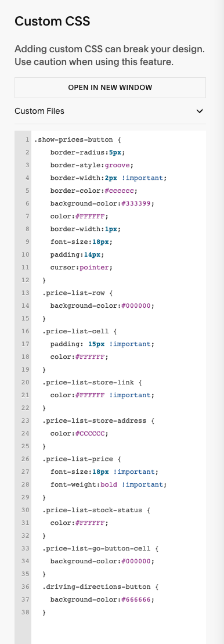Expand the Custom Files chevron
224x644 pixels.
coord(200,111)
